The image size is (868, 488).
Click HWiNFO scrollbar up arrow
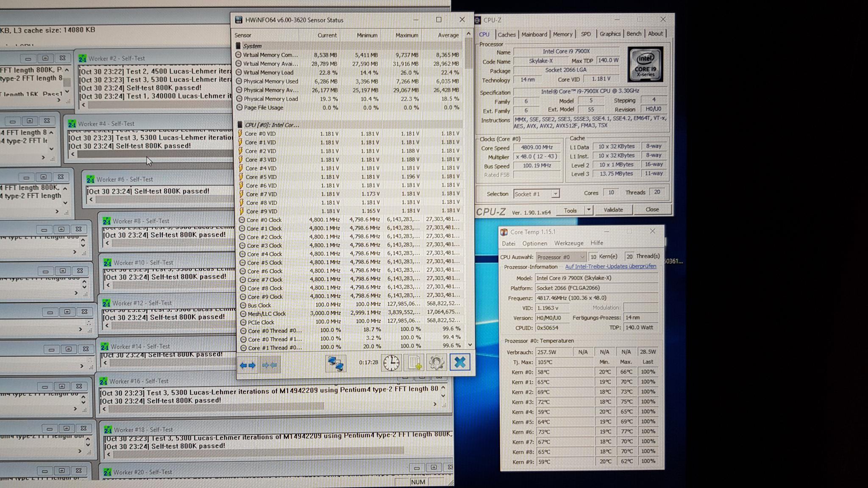pos(468,33)
